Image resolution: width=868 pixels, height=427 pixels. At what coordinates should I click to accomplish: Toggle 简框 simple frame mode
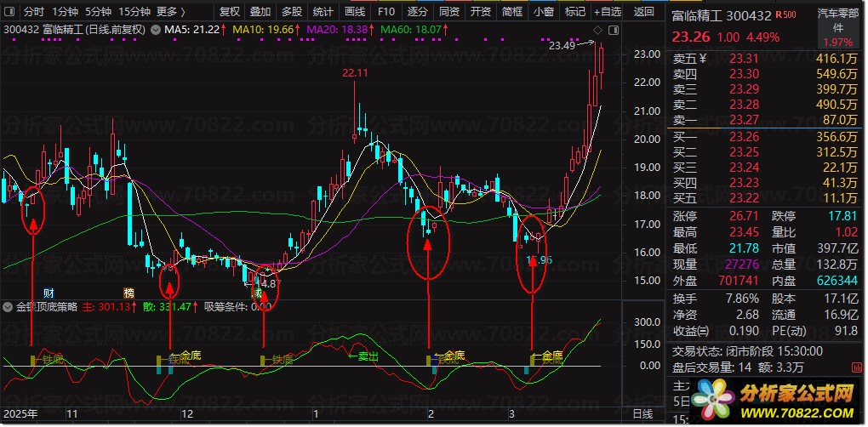(x=512, y=12)
